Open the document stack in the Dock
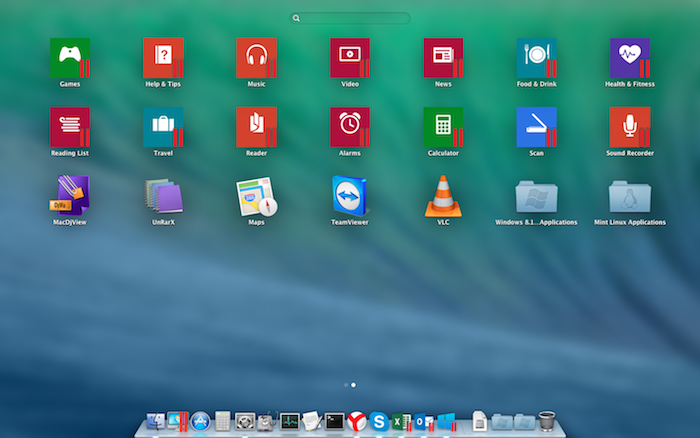 pyautogui.click(x=479, y=421)
